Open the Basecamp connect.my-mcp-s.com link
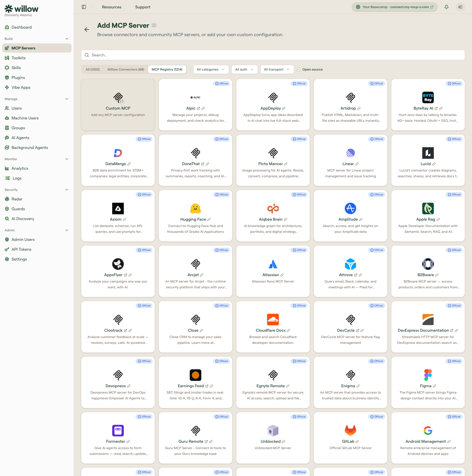Image resolution: width=472 pixels, height=476 pixels. [394, 7]
